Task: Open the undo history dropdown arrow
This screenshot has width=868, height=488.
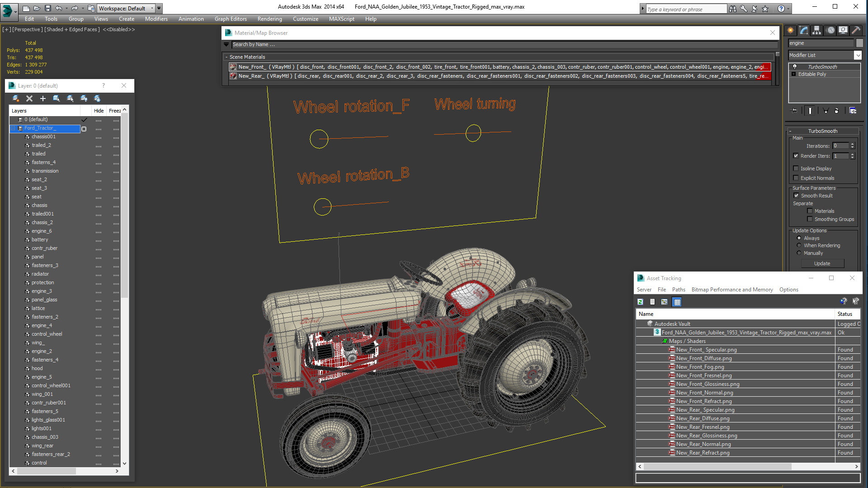Action: coord(66,8)
